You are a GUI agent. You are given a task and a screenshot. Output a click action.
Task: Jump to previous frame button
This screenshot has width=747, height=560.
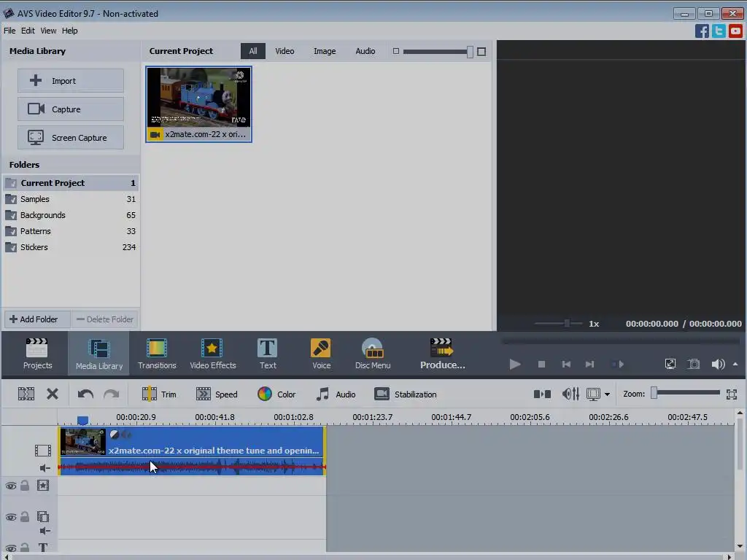(x=566, y=365)
